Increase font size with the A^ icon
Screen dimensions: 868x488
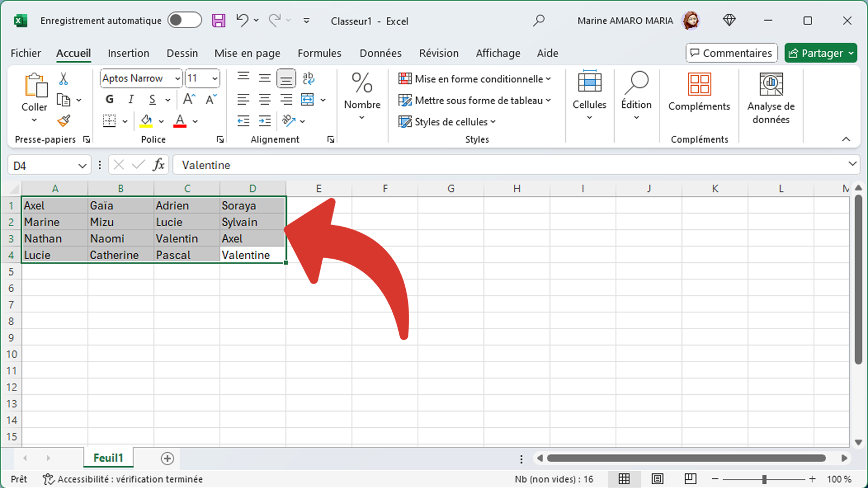click(188, 99)
